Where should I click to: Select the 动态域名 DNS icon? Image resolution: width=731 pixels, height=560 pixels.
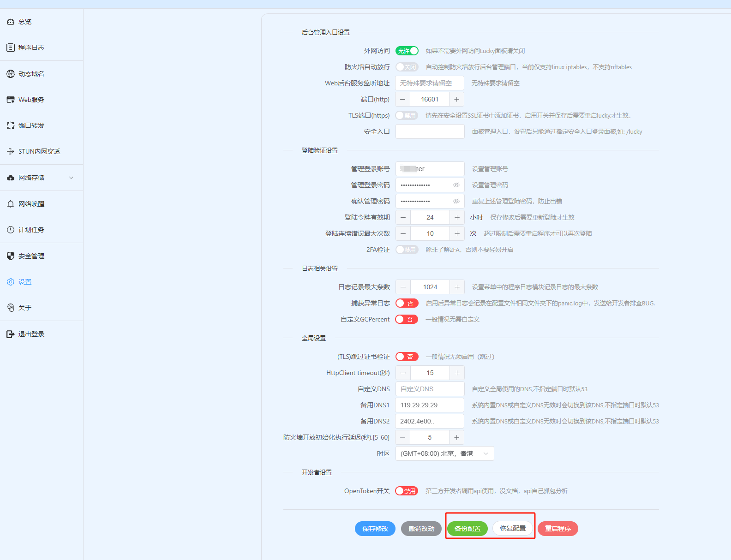pos(11,74)
